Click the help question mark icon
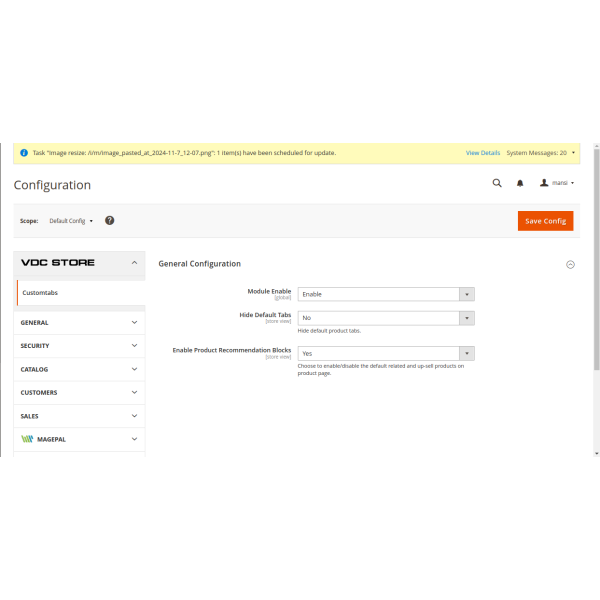This screenshot has height=600, width=600. click(x=110, y=220)
